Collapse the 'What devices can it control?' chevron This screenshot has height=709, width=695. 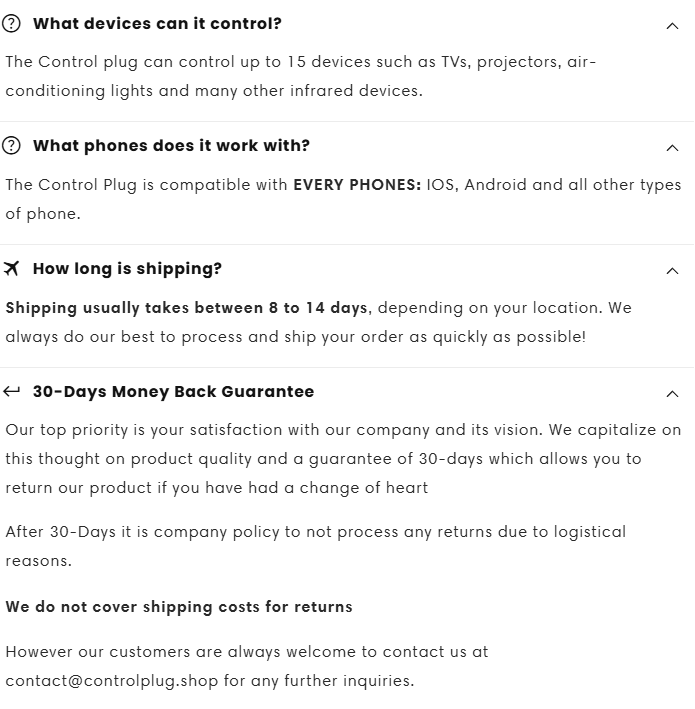[672, 26]
